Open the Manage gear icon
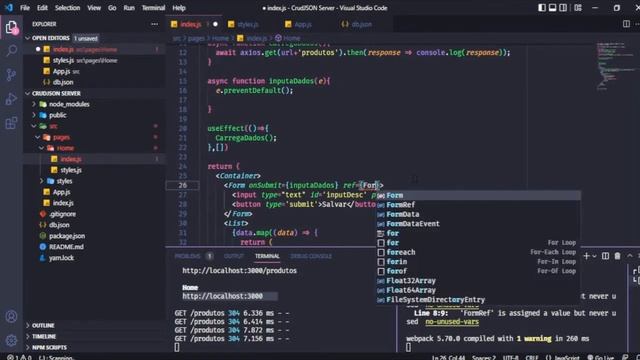The height and width of the screenshot is (360, 640). pos(11,340)
